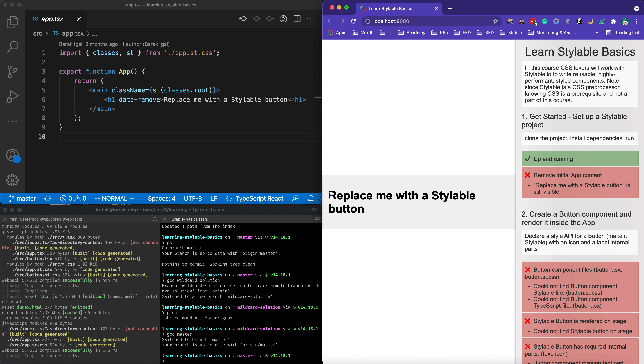Open the Explorer view in VS Code

12,22
